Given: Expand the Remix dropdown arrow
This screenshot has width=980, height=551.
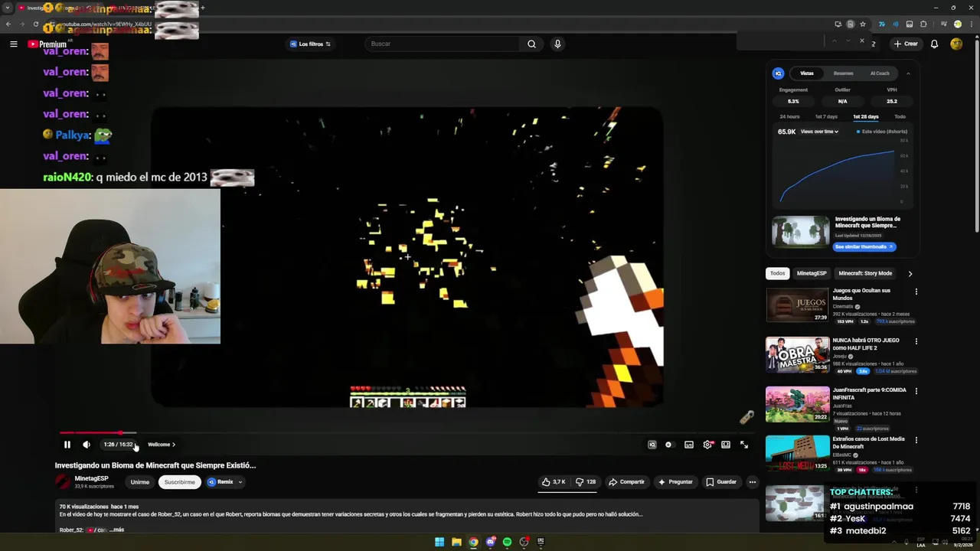Looking at the screenshot, I should [x=240, y=482].
